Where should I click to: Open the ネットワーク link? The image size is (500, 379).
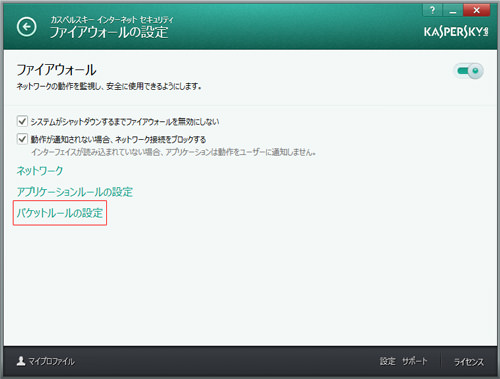pos(40,171)
